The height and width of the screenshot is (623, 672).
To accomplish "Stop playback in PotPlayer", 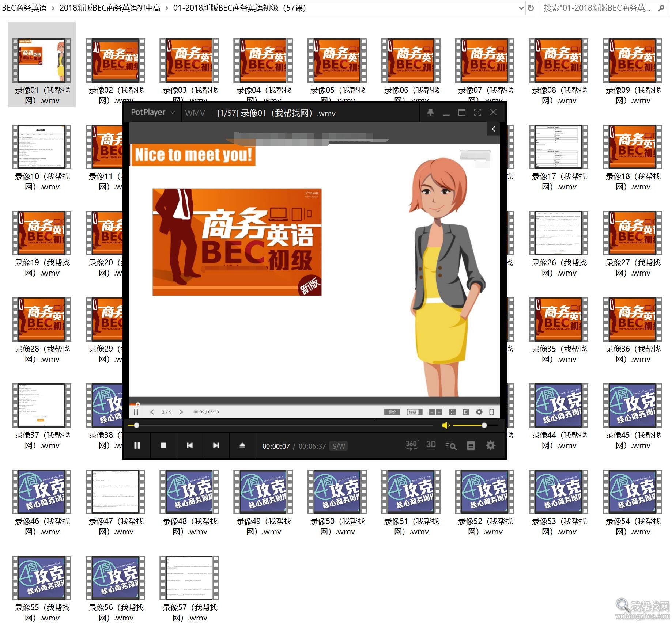I will [163, 445].
